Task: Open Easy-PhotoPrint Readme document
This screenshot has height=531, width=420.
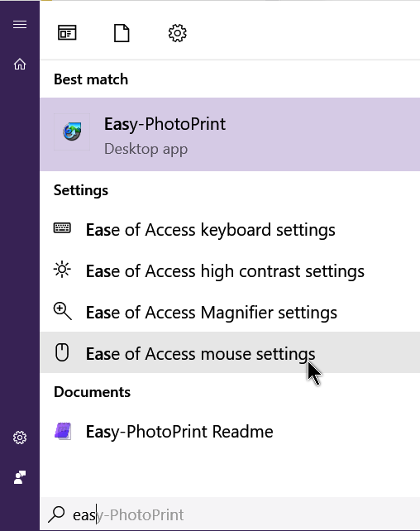Action: pos(230,432)
